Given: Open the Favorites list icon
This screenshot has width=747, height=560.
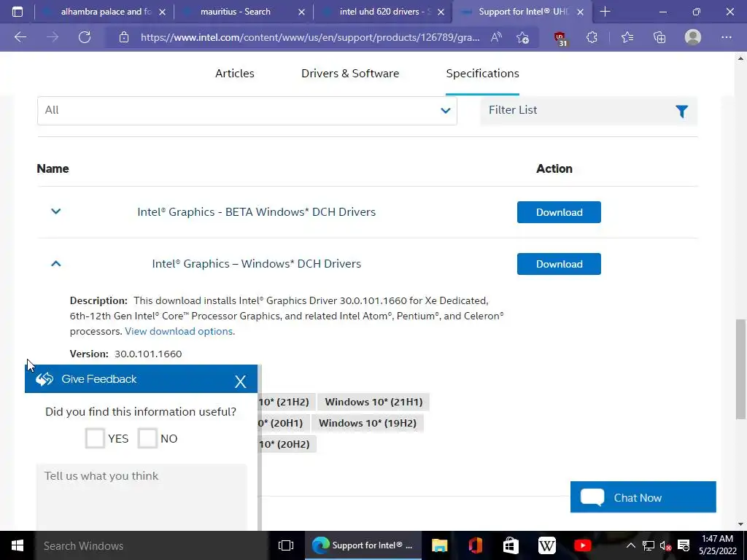Looking at the screenshot, I should [627, 37].
